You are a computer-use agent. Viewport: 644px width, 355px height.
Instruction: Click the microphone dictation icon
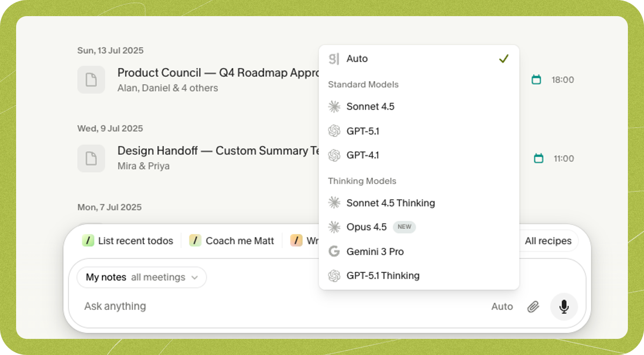(x=564, y=307)
